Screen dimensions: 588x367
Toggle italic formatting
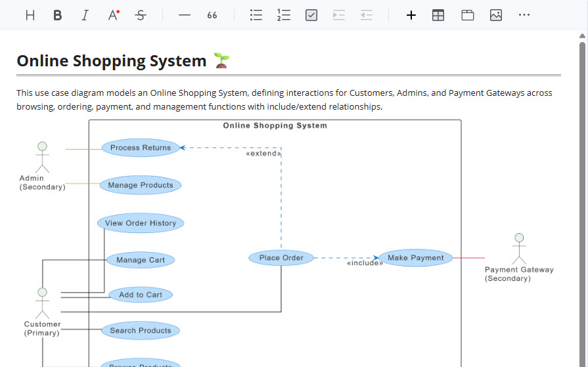(85, 15)
